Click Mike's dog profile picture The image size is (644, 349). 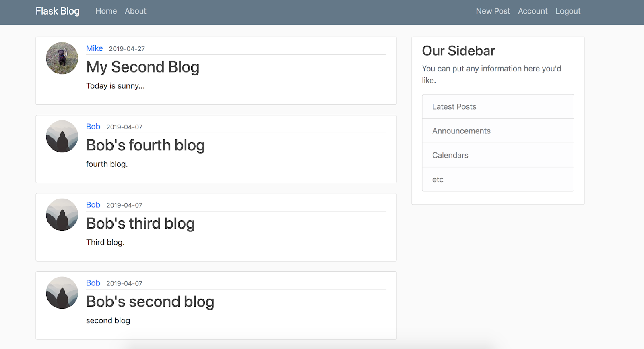point(62,58)
